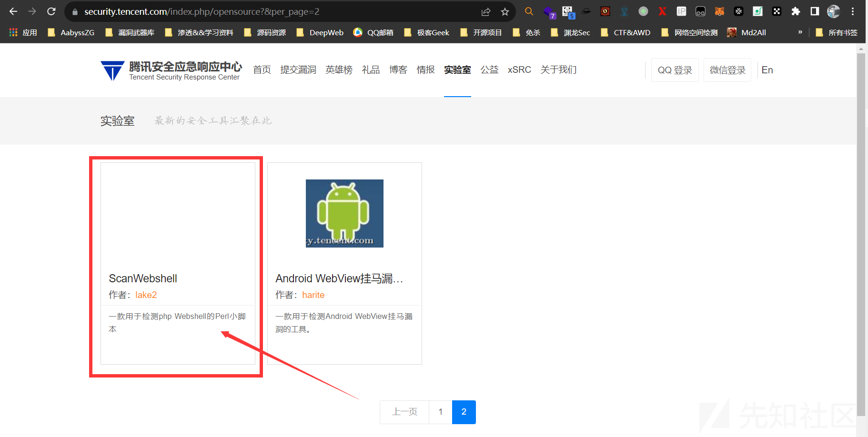Open the Chrome profile avatar
Screen dimensions: 868x437
tap(833, 11)
